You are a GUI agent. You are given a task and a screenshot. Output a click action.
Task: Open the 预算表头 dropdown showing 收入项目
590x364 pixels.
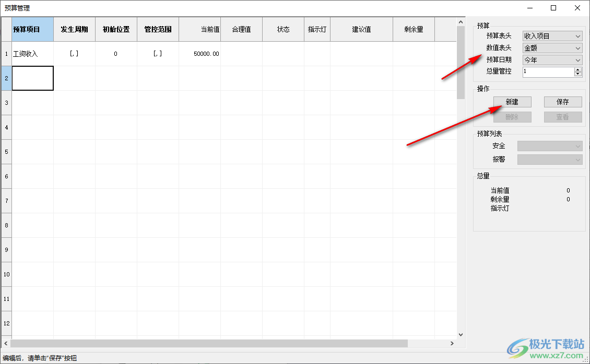(552, 36)
